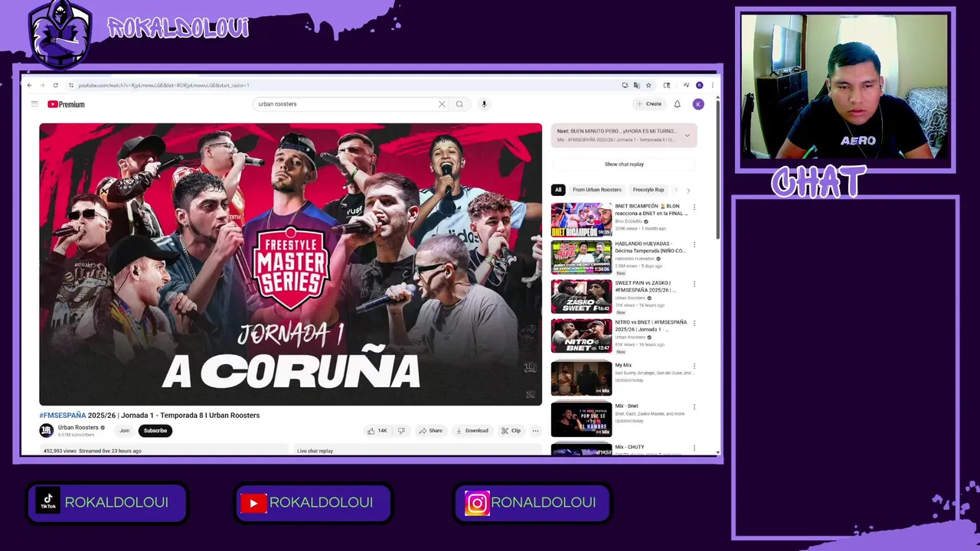Viewport: 980px width, 551px height.
Task: Click the site info icon in address bar
Action: click(x=70, y=85)
